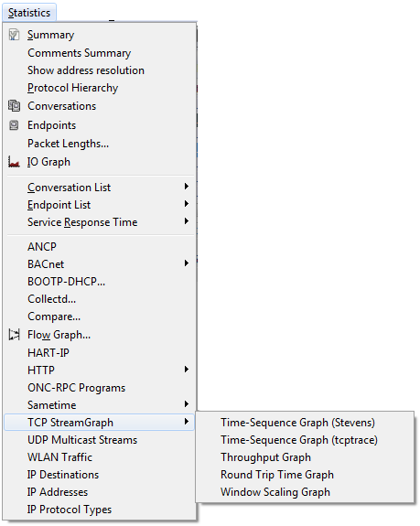The width and height of the screenshot is (420, 526).
Task: Expand the Endpoint List submenu arrow
Action: coord(187,204)
